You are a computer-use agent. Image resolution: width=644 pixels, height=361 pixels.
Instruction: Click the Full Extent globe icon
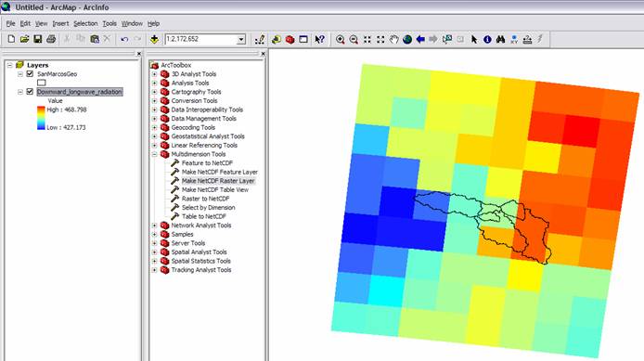click(x=407, y=39)
